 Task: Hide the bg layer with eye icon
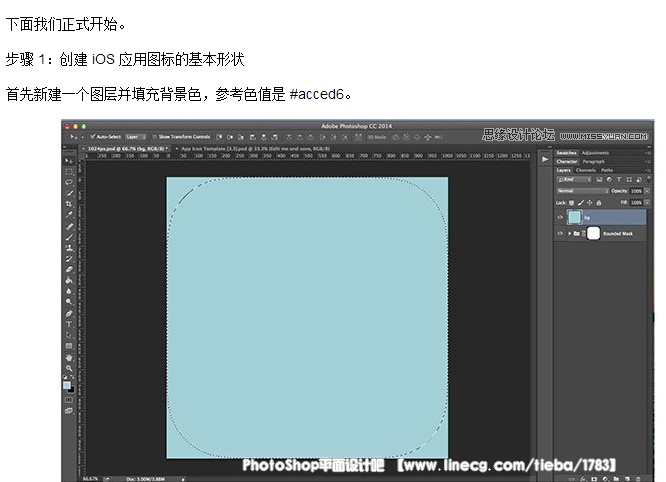560,216
